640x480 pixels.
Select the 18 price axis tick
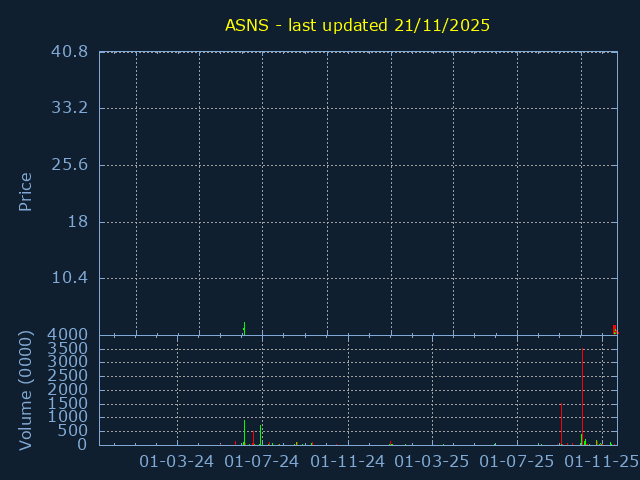tap(77, 222)
